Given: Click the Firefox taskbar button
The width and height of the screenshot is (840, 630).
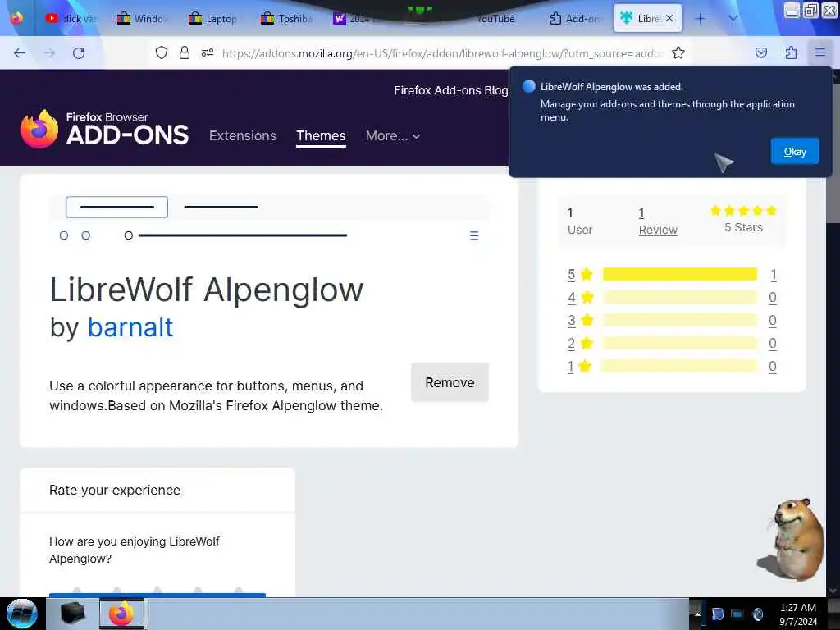Looking at the screenshot, I should (x=121, y=614).
